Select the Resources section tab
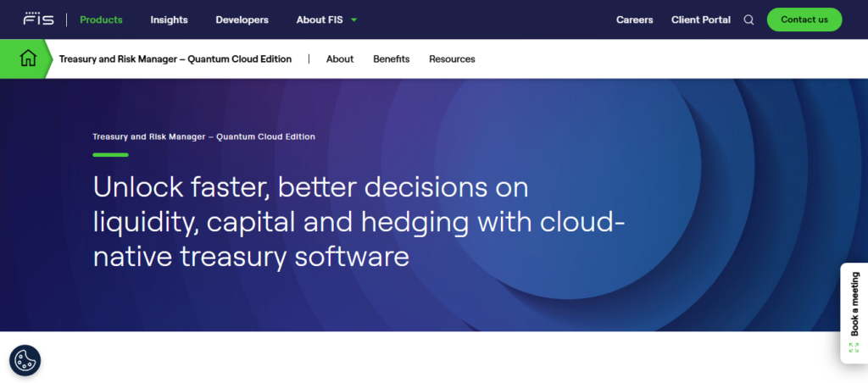 [452, 59]
